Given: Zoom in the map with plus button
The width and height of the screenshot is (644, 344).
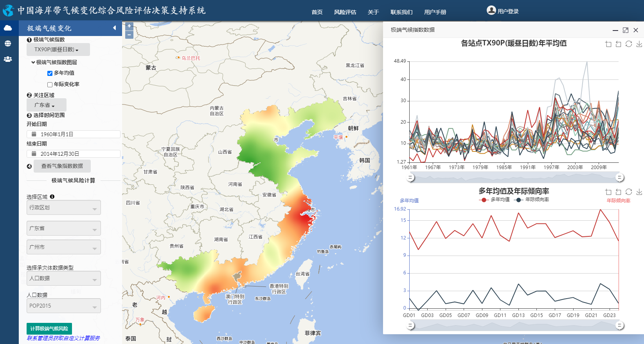Looking at the screenshot, I should pyautogui.click(x=129, y=26).
